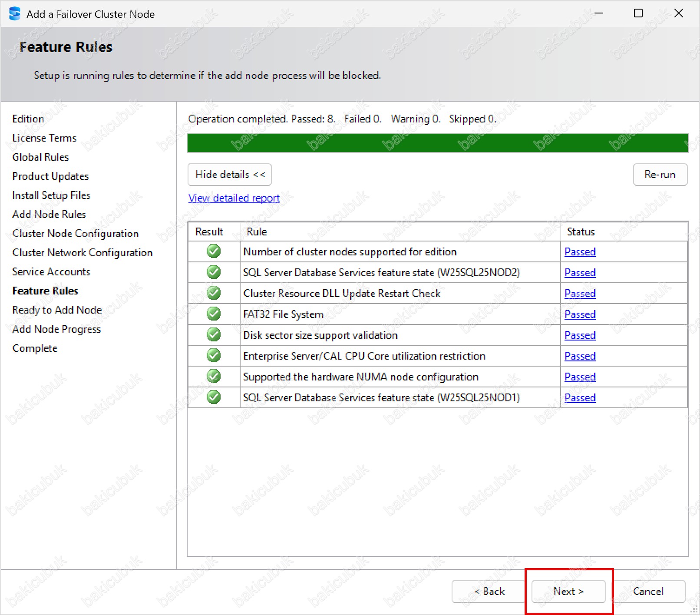Screen dimensions: 700x615
Task: Click the SQL Server setup icon in title bar
Action: 14,14
